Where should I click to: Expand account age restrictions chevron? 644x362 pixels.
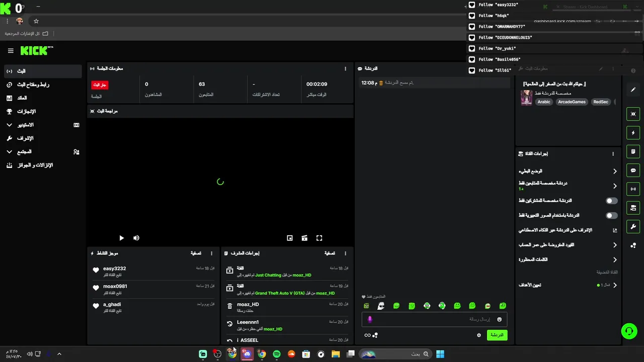point(614,245)
